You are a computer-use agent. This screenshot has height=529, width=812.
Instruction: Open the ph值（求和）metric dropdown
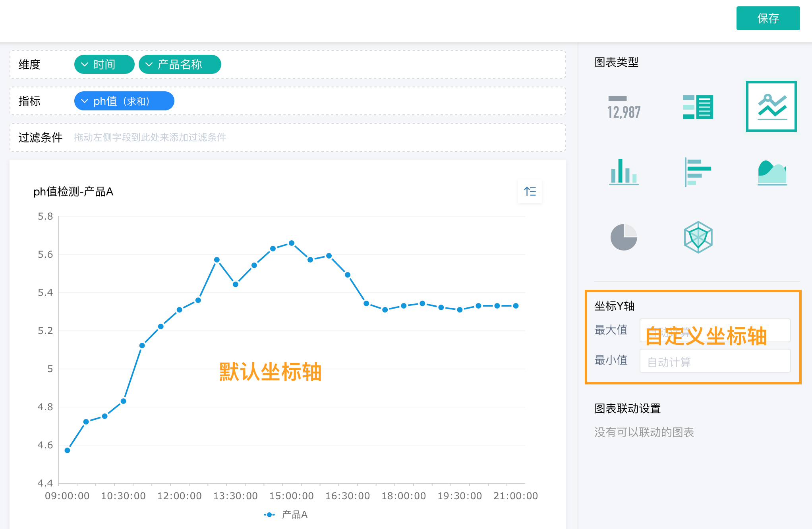[x=124, y=101]
